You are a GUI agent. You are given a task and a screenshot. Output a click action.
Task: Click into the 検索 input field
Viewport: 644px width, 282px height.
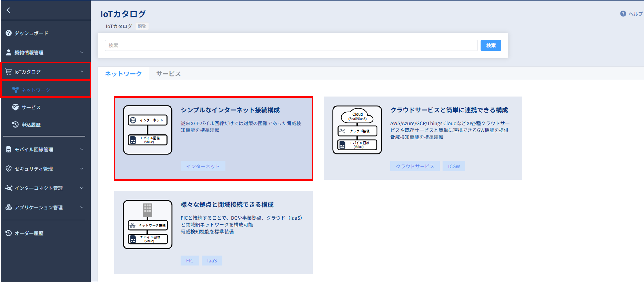pos(291,45)
